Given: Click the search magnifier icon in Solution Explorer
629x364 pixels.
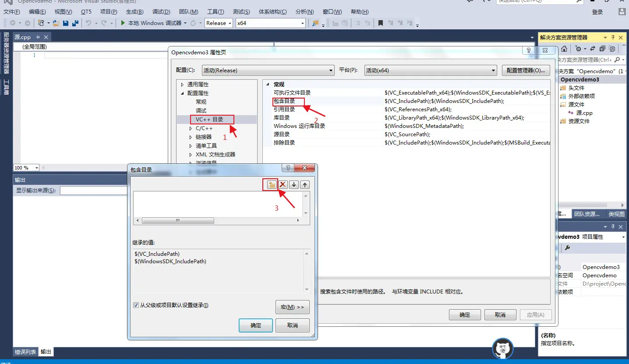Looking at the screenshot, I should [617, 60].
